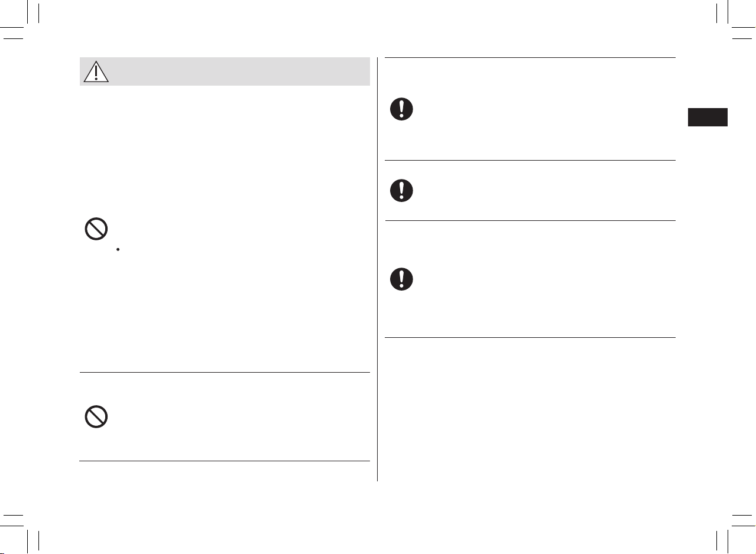Click the top-right corner crop mark
This screenshot has height=554, width=756.
click(x=731, y=22)
